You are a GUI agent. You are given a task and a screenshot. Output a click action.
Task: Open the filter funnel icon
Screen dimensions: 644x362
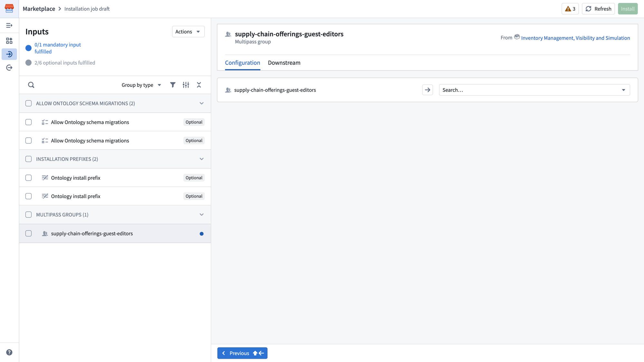click(x=173, y=85)
